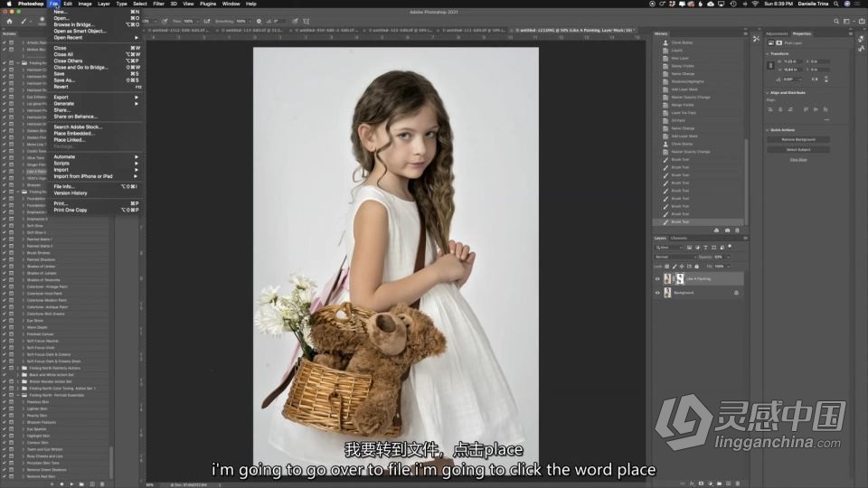Open the Export submenu

pyautogui.click(x=61, y=97)
